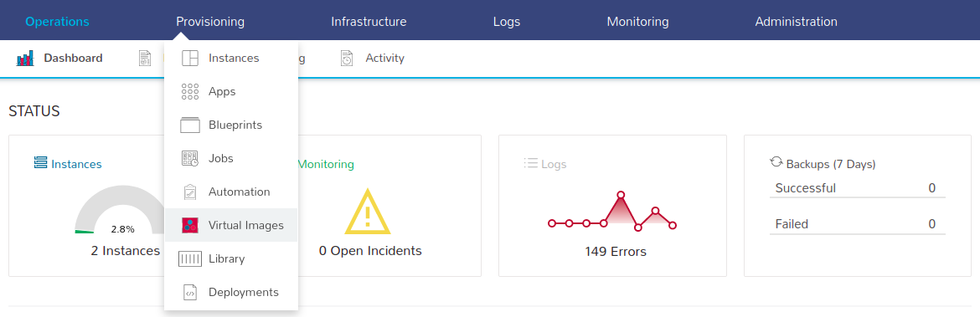Click the yellow warning triangle icon
980x317 pixels.
click(368, 212)
